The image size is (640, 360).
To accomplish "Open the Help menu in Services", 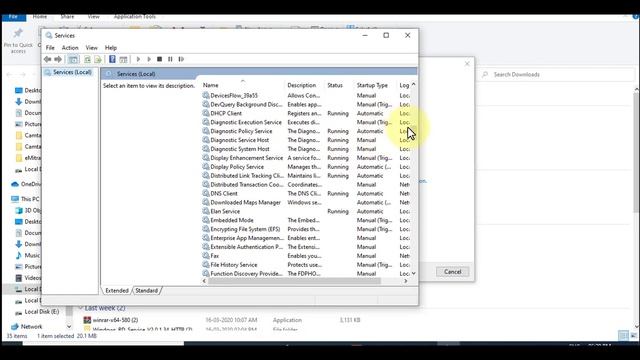I will point(111,48).
